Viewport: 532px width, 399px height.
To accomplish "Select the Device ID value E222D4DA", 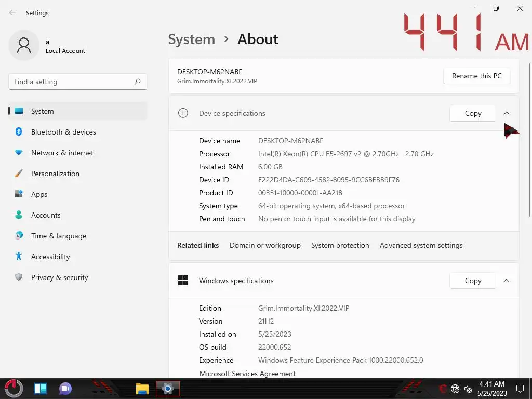I will pyautogui.click(x=329, y=180).
